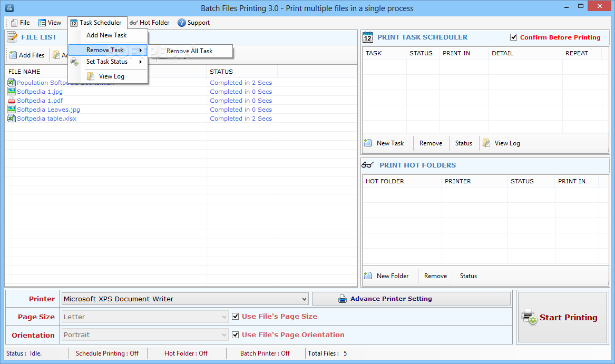The height and width of the screenshot is (364, 615).
Task: Click the Softpedia Leaves.jpg image icon
Action: click(x=12, y=110)
